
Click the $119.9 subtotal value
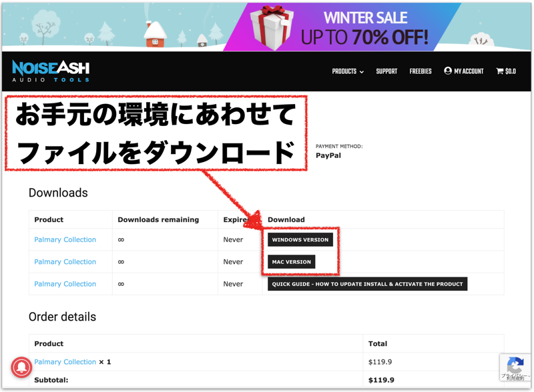tap(381, 380)
